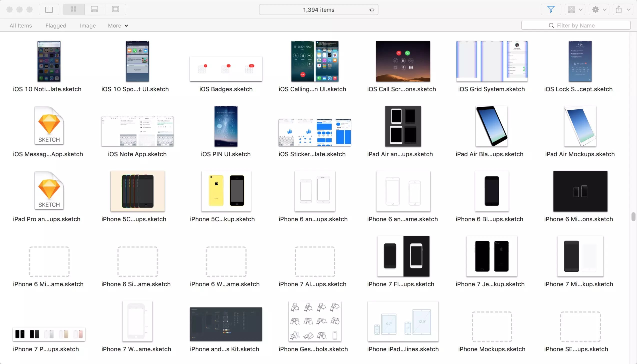
Task: Select iPhone 7 Je...kup.sketch thumbnail
Action: coord(492,256)
